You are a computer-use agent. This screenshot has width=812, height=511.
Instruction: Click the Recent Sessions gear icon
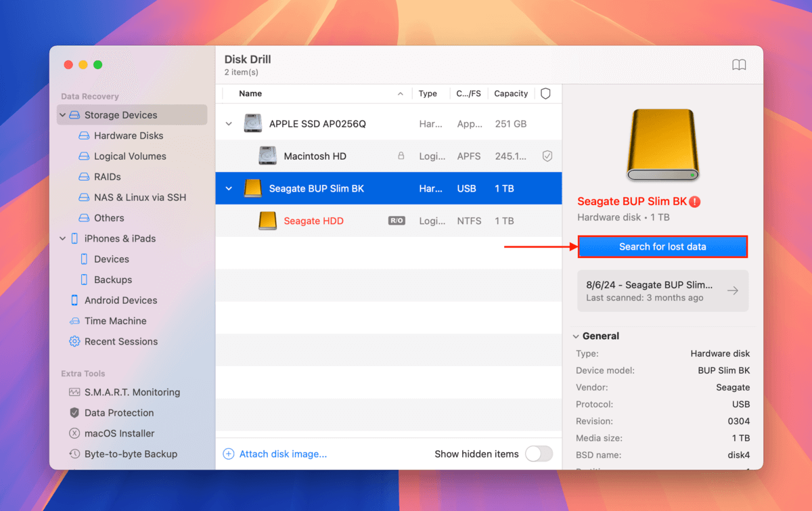(x=74, y=342)
